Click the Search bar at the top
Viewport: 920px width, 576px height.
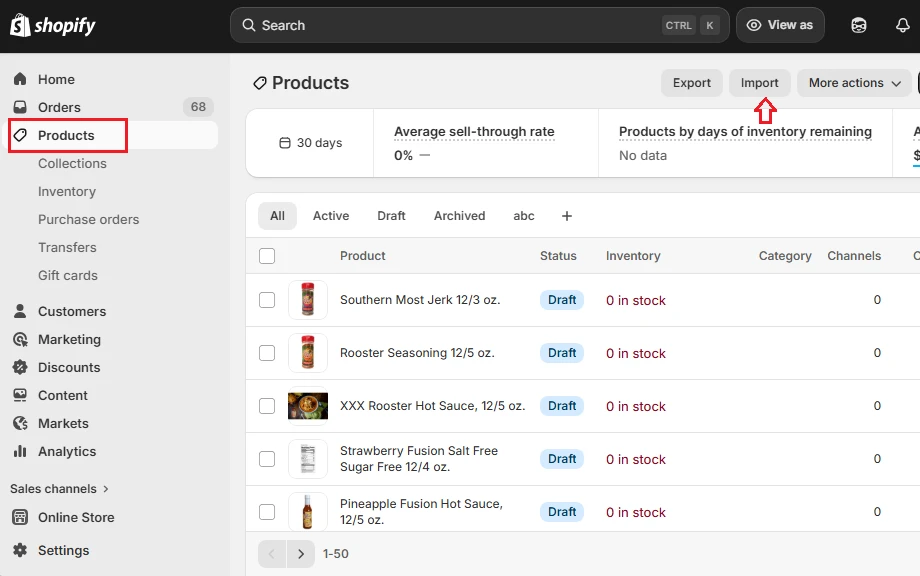(x=480, y=25)
